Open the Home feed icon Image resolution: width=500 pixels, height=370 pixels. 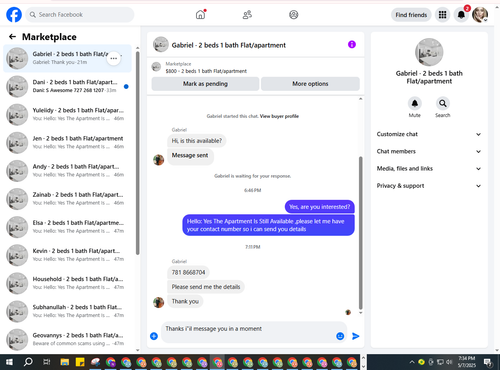tap(200, 15)
